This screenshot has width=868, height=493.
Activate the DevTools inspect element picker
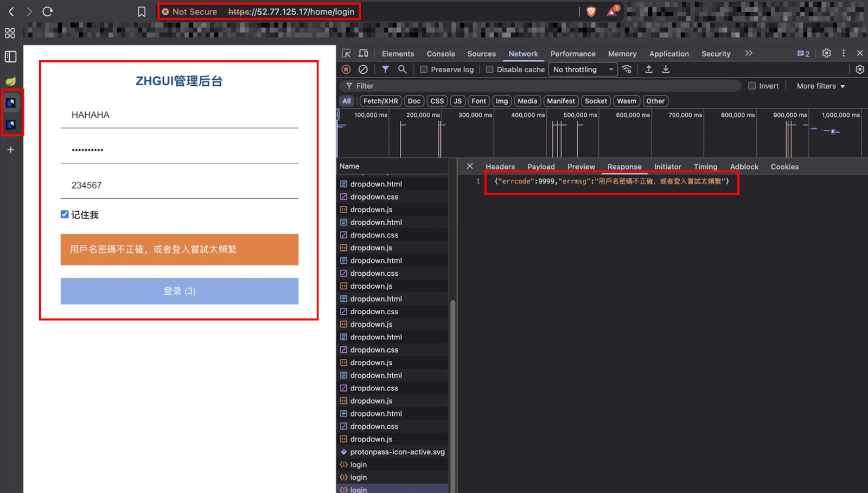coord(346,53)
